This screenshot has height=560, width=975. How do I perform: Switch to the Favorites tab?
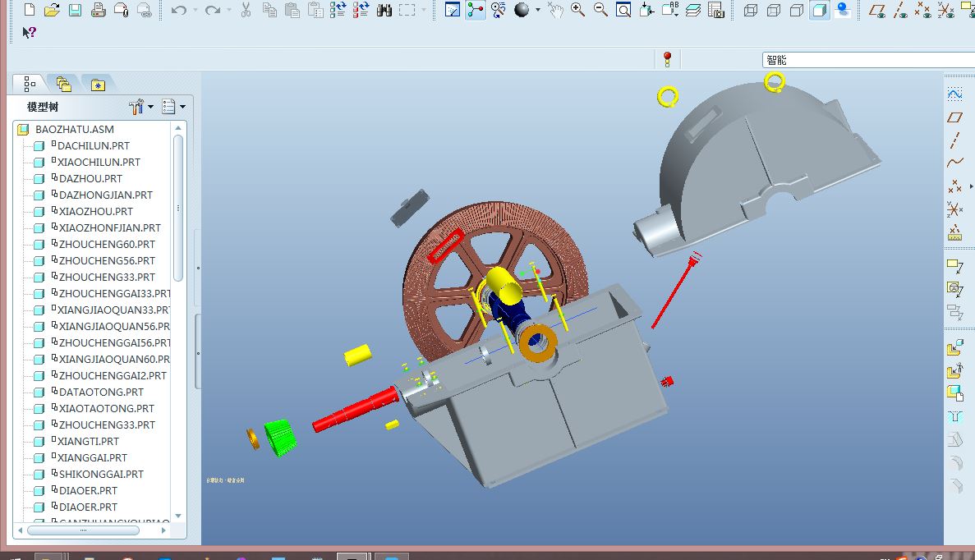[x=98, y=85]
